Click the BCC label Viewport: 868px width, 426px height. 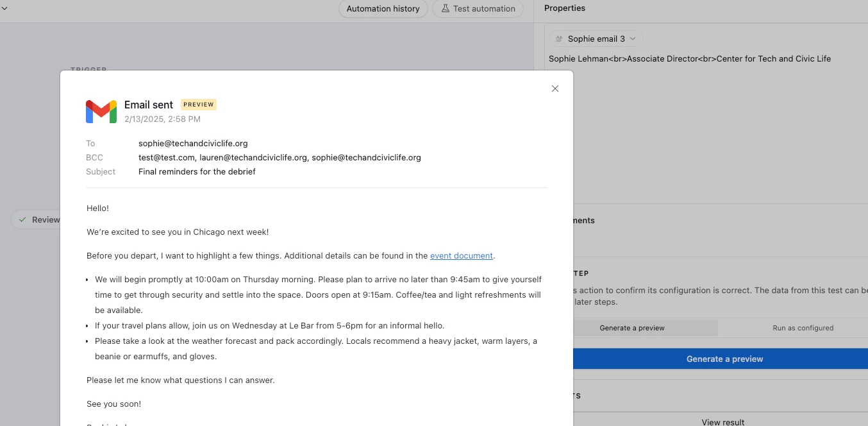94,157
